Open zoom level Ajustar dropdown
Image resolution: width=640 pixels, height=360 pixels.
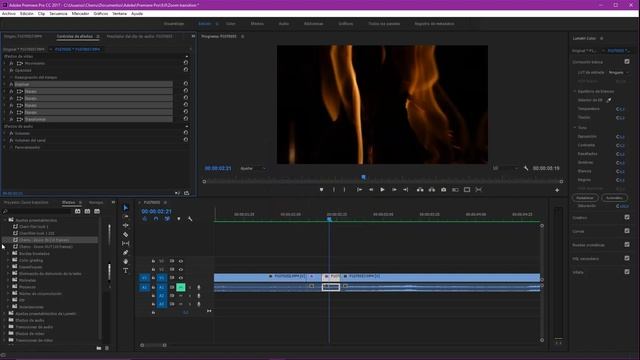coord(253,168)
